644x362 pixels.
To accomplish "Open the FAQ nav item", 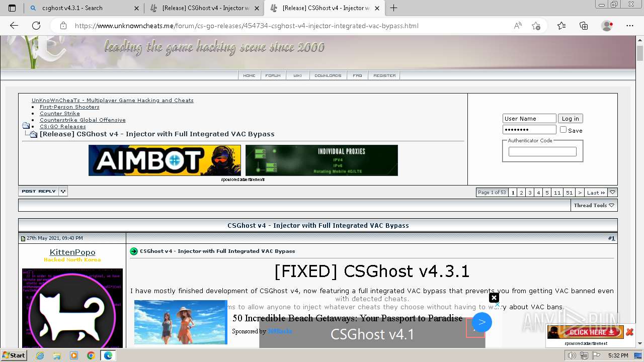I will (357, 75).
